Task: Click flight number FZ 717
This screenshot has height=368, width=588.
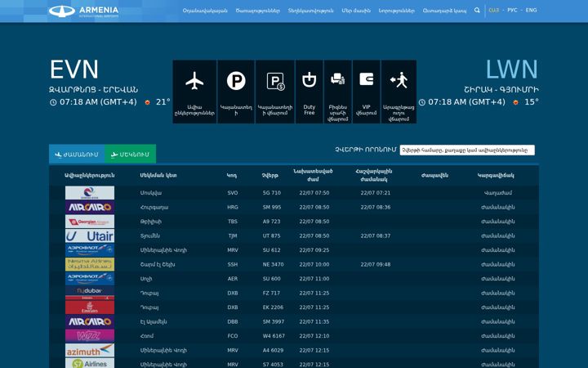Action: (271, 293)
